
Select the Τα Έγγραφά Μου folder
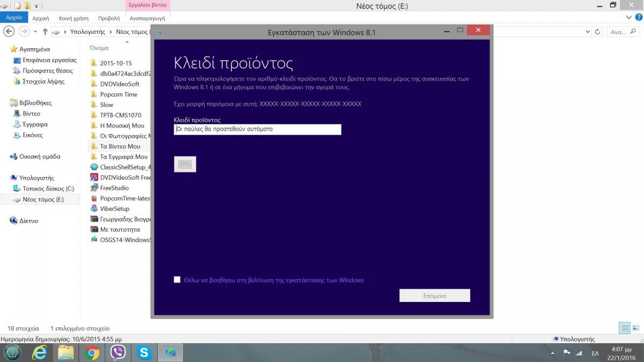[123, 157]
